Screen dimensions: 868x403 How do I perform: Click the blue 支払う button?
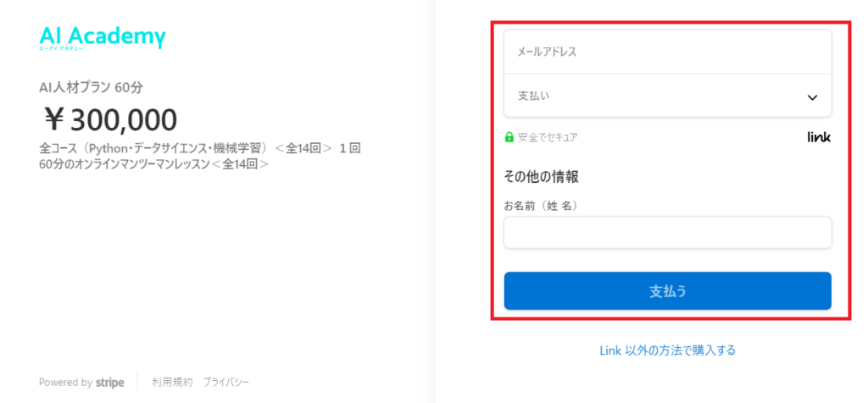668,290
